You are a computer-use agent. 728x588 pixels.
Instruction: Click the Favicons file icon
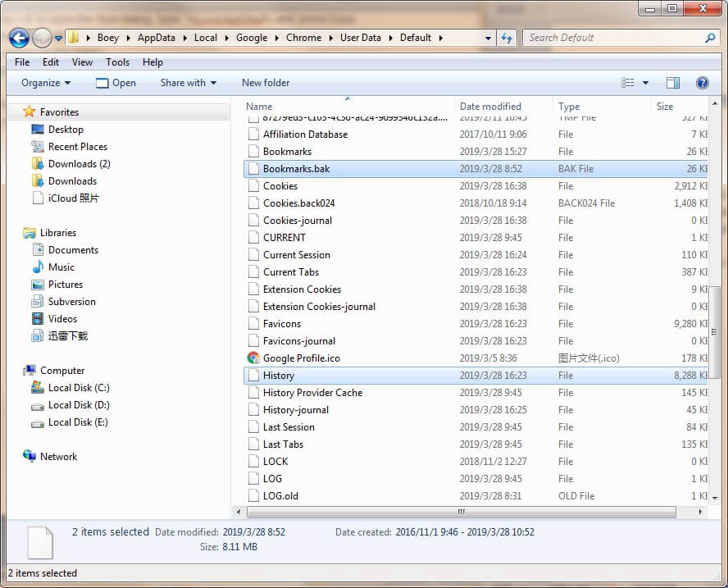pyautogui.click(x=253, y=324)
